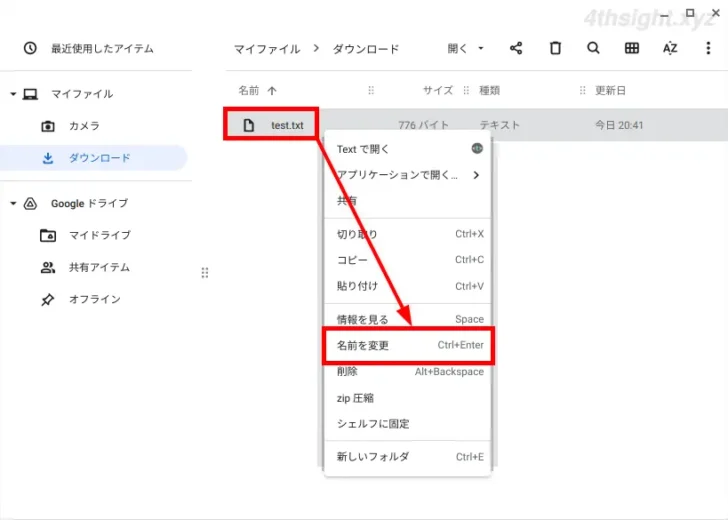Screen dimensions: 728x520
Task: Go to マイファイル breadcrumb
Action: [x=267, y=49]
